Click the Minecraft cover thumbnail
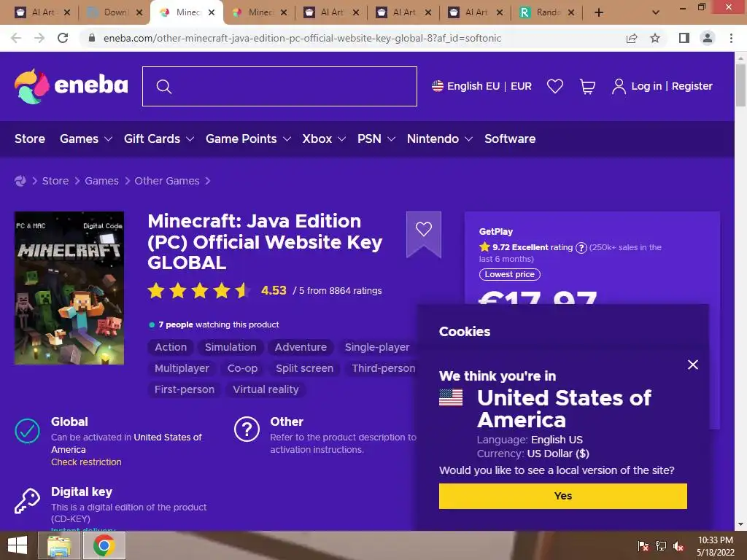The height and width of the screenshot is (560, 747). (69, 288)
